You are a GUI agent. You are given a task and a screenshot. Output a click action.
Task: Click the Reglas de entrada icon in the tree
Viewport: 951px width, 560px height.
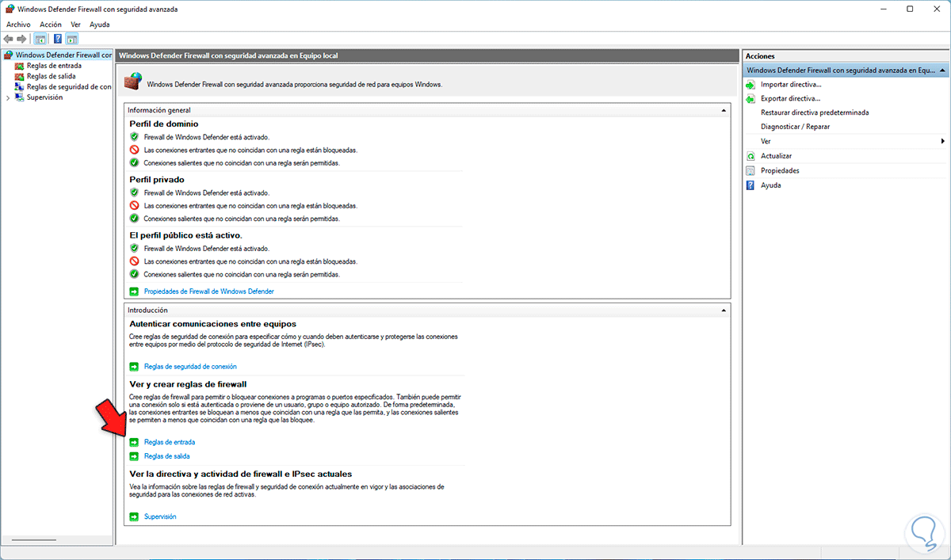(x=20, y=66)
